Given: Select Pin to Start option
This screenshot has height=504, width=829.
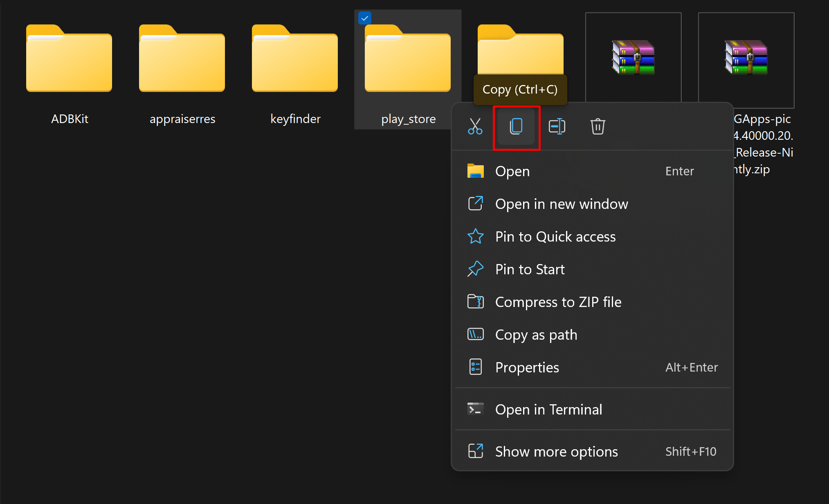Looking at the screenshot, I should click(530, 269).
